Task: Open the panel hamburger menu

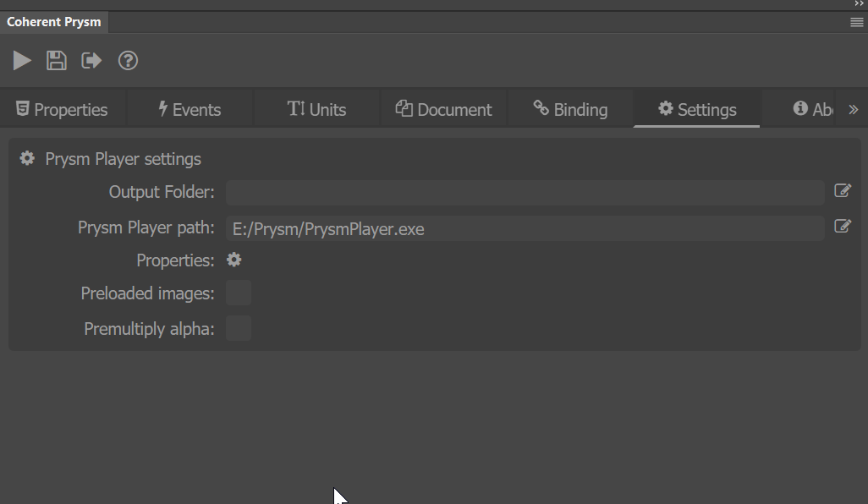Action: coord(856,22)
